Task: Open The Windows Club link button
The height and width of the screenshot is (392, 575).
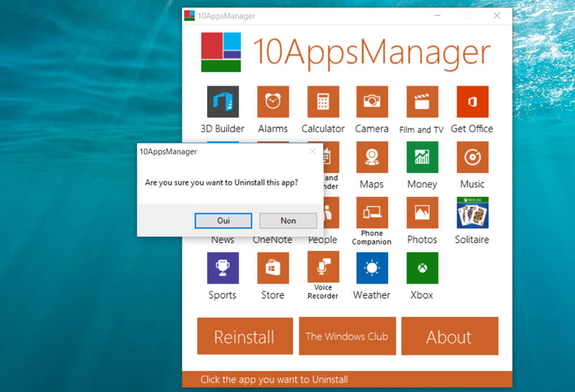Action: coord(347,336)
